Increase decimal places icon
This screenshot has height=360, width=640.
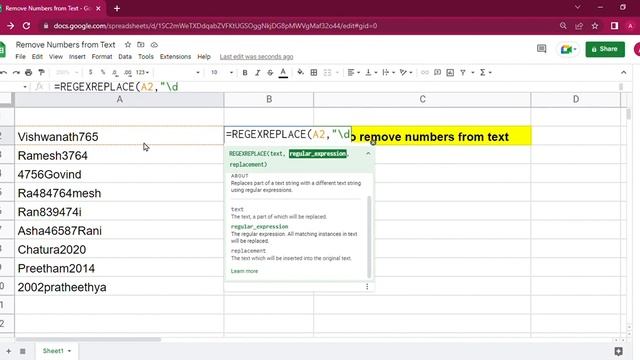coord(128,73)
